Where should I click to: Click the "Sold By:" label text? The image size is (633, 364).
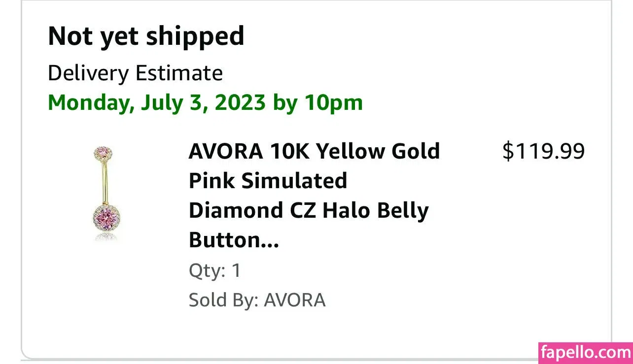224,300
